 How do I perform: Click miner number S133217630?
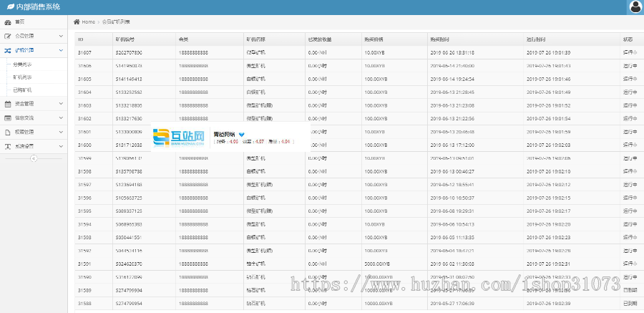point(129,118)
